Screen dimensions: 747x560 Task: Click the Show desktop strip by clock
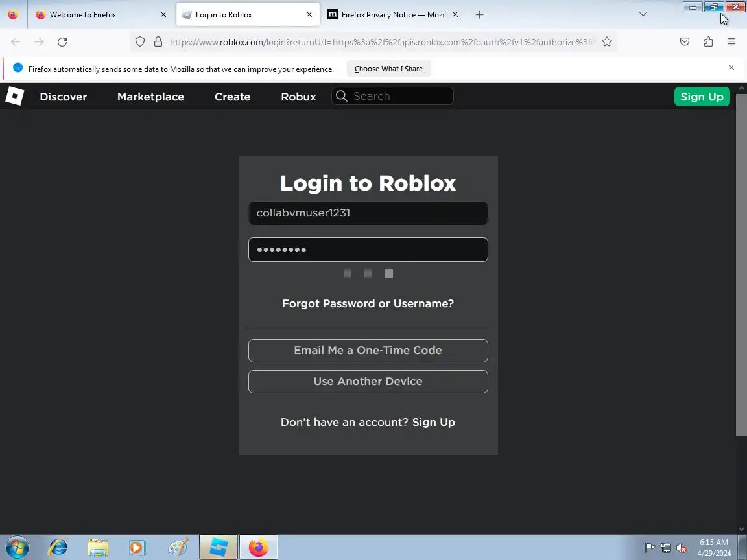pyautogui.click(x=742, y=548)
